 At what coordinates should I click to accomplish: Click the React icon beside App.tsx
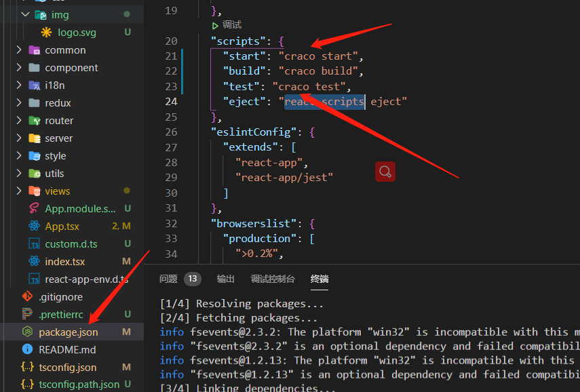point(34,226)
